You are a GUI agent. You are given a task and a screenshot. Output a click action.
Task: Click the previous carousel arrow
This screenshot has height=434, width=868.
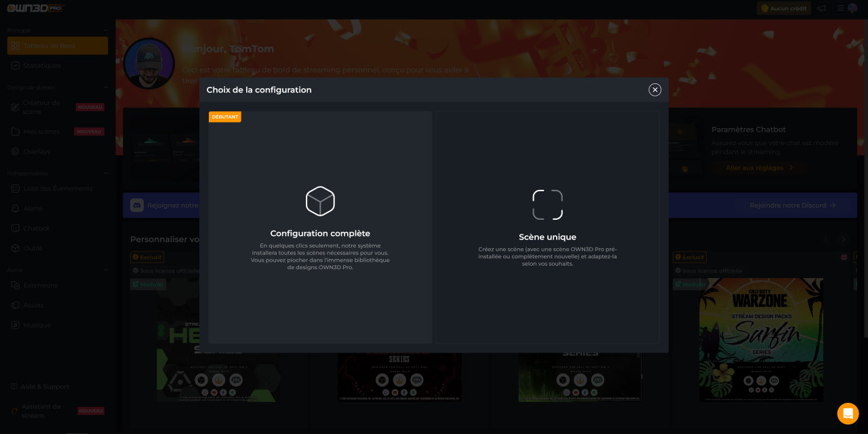tap(826, 239)
